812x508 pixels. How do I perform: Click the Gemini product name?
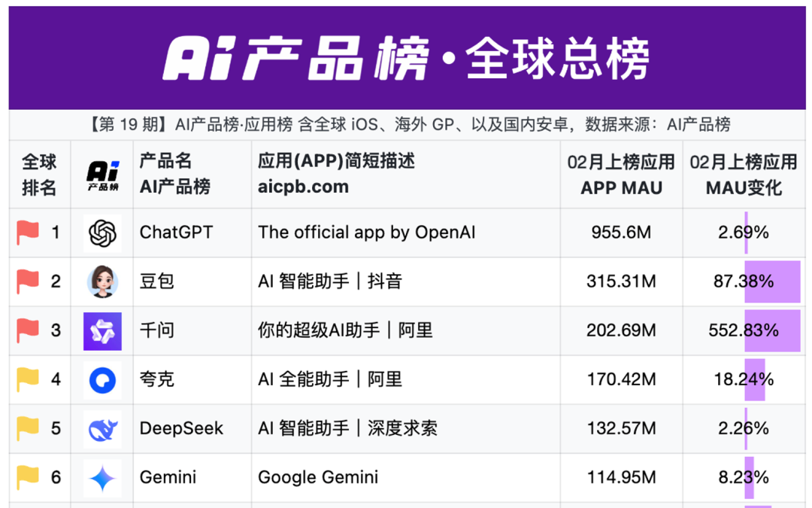(x=168, y=477)
